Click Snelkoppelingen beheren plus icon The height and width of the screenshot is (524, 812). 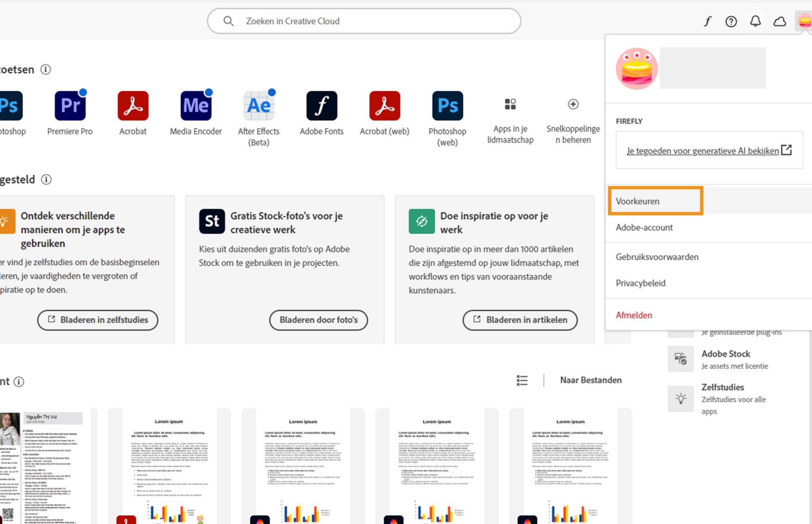coord(573,104)
